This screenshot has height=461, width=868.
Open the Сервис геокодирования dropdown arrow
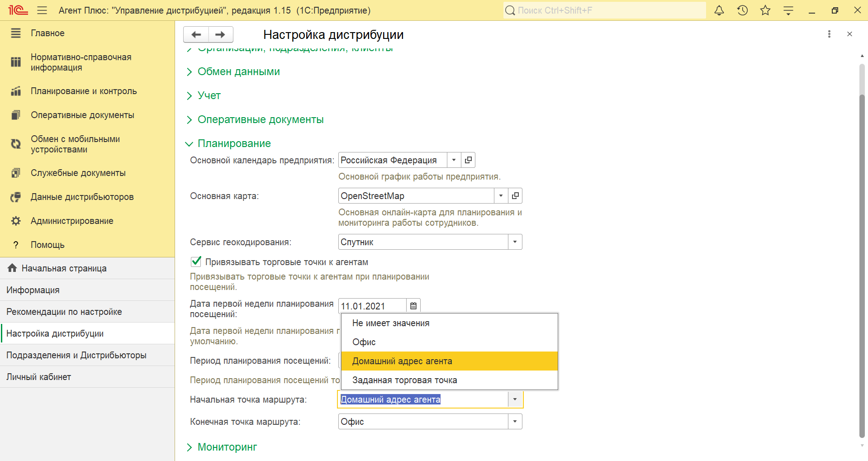pos(515,242)
